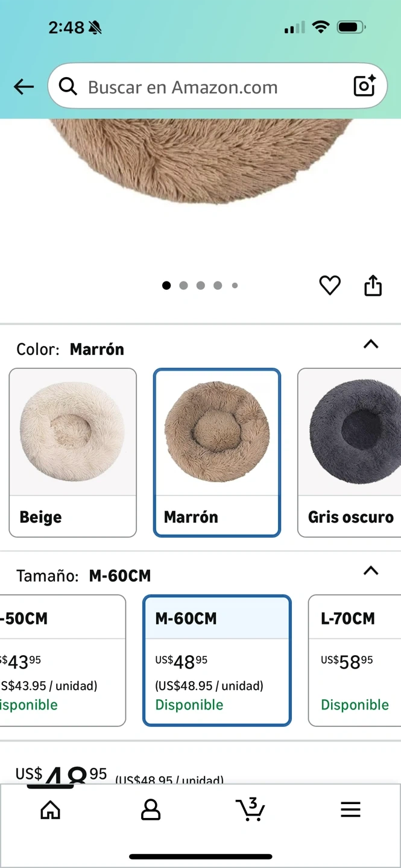
Task: Select the Gris oscuro color option
Action: 349,453
